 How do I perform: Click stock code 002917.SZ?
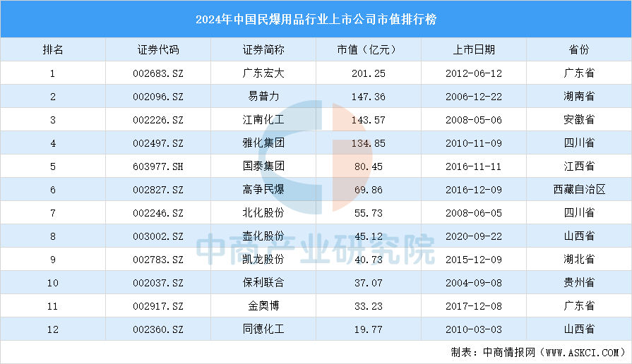[x=158, y=307]
